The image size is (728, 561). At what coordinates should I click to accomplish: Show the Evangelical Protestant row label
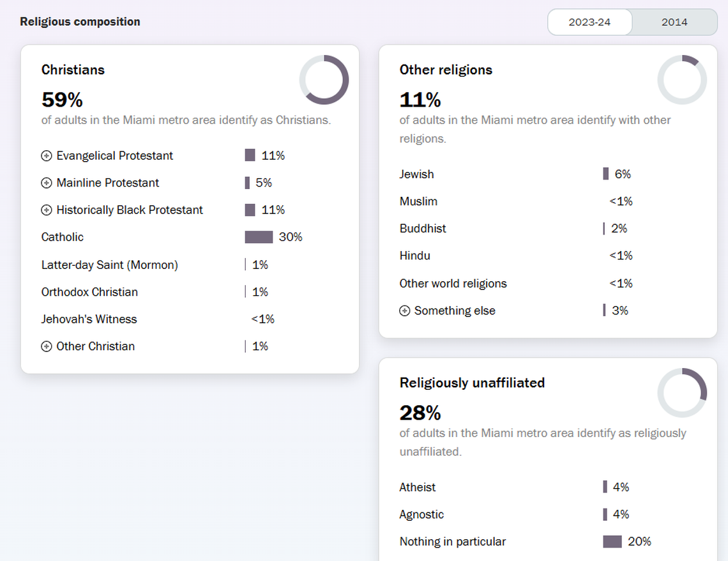(x=114, y=156)
